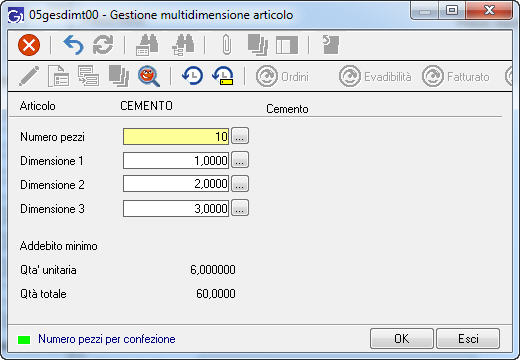This screenshot has width=520, height=360.
Task: Click the CEMENTO article code
Action: [x=146, y=106]
